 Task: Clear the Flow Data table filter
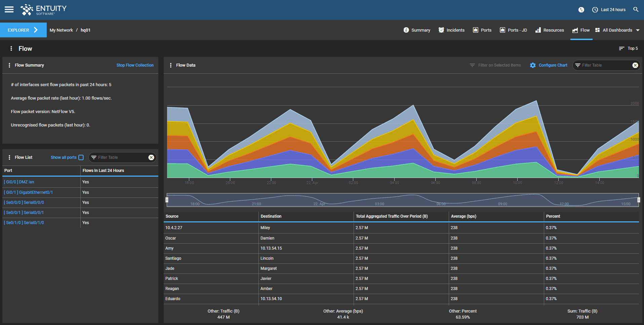coord(635,65)
